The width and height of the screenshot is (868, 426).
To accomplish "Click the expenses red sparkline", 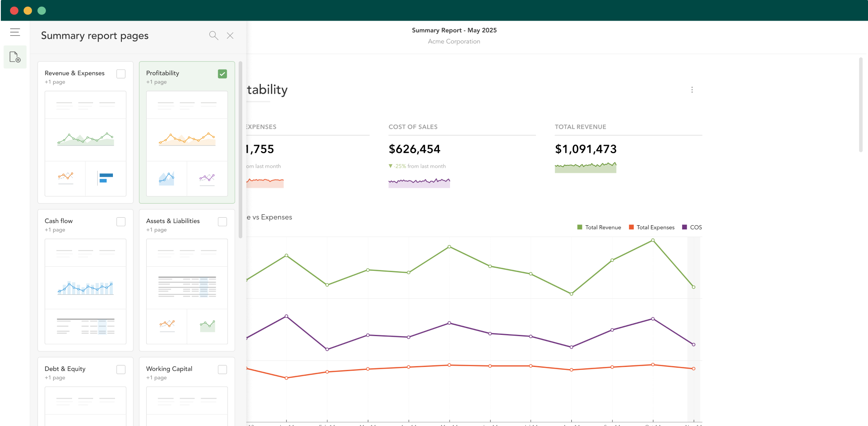I will 265,183.
